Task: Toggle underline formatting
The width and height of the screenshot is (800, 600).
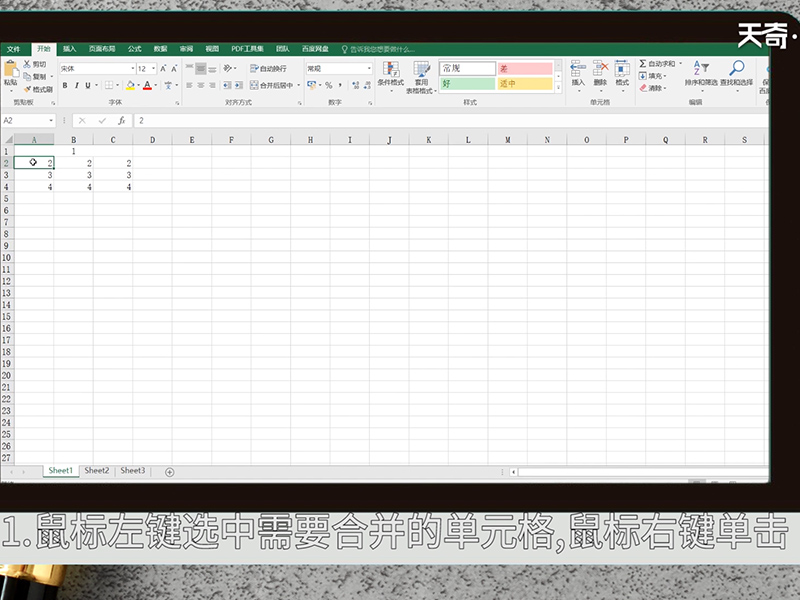Action: [x=88, y=85]
